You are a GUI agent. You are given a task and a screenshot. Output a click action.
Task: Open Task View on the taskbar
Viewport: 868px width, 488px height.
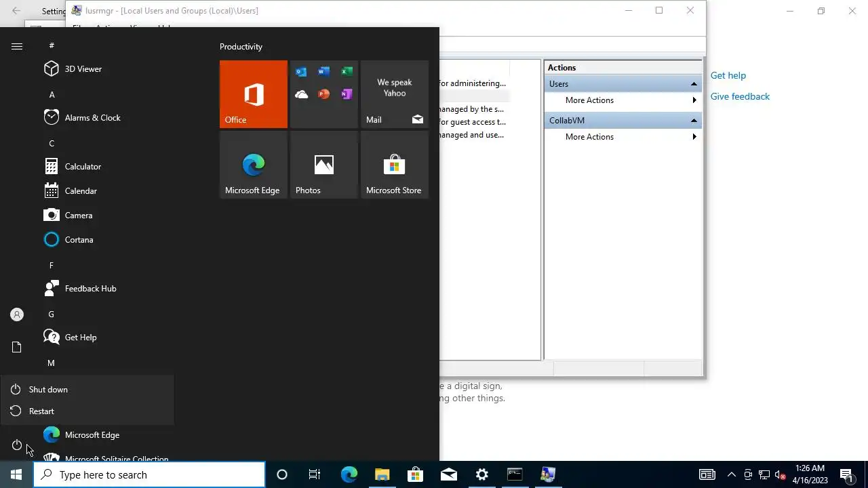(x=315, y=474)
